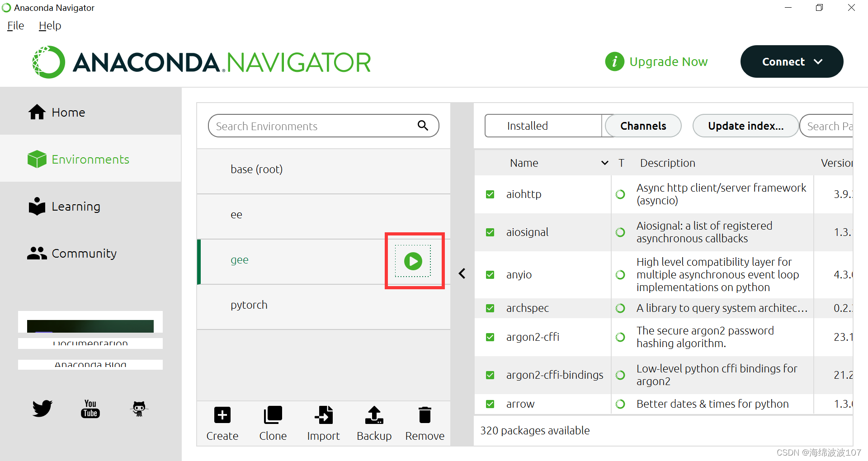868x461 pixels.
Task: Click the search magnifier in Search Environments
Action: [423, 125]
